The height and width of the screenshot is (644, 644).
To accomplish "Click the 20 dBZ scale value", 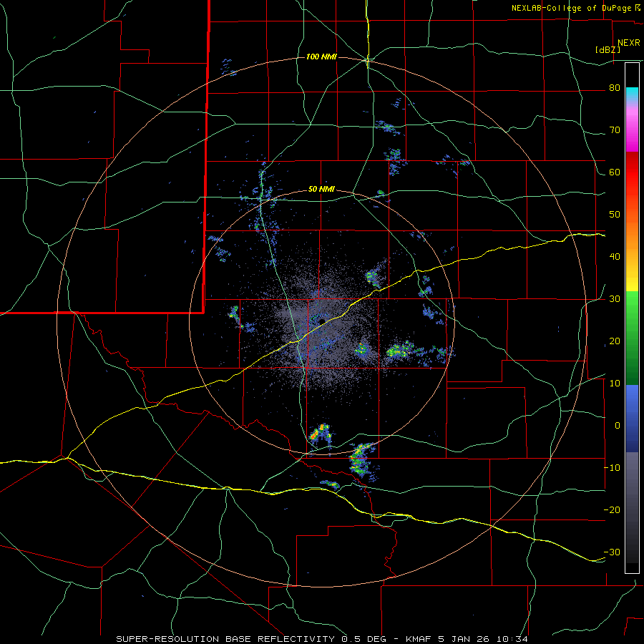I will (x=614, y=341).
